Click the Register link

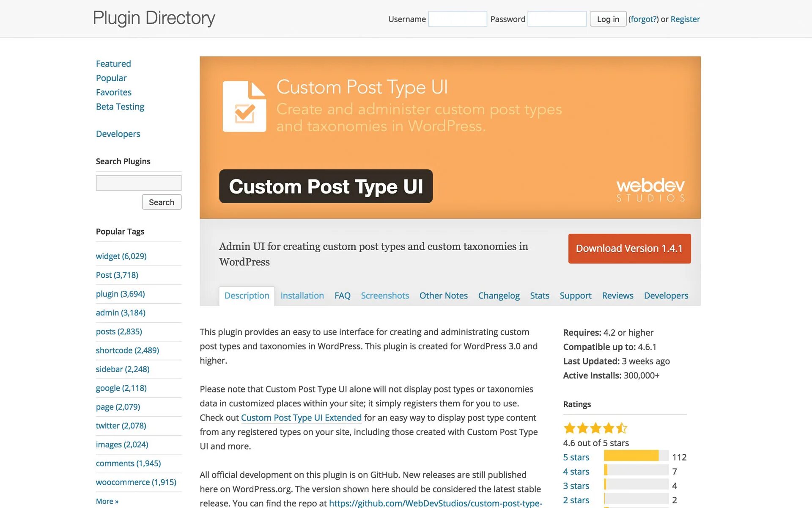[685, 19]
